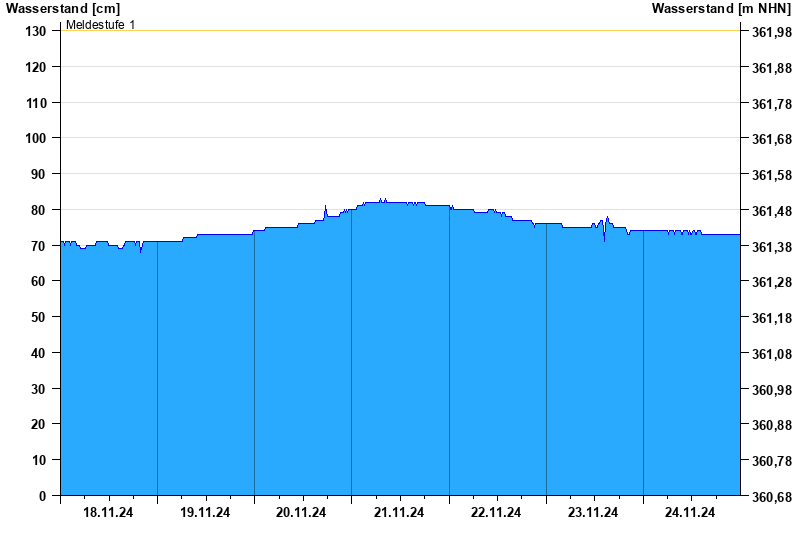Select the 23.11.24 date label
Viewport: 800px width, 550px height.
pos(593,513)
